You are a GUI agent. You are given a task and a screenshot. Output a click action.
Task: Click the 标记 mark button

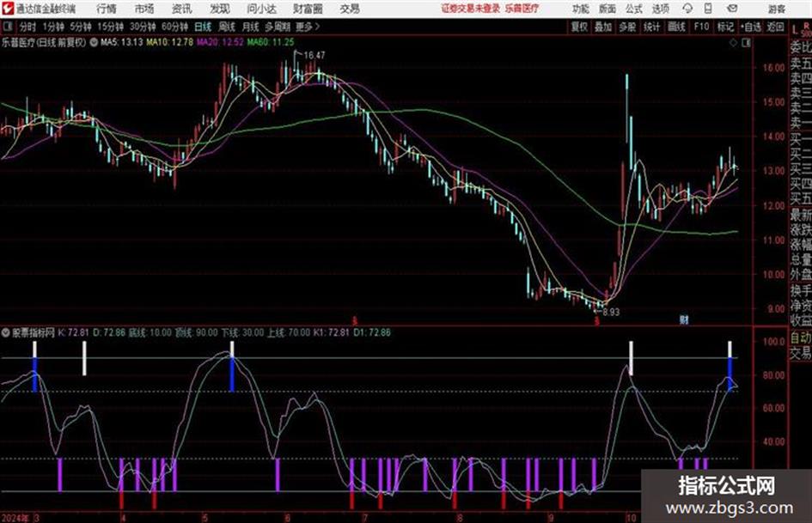[725, 27]
